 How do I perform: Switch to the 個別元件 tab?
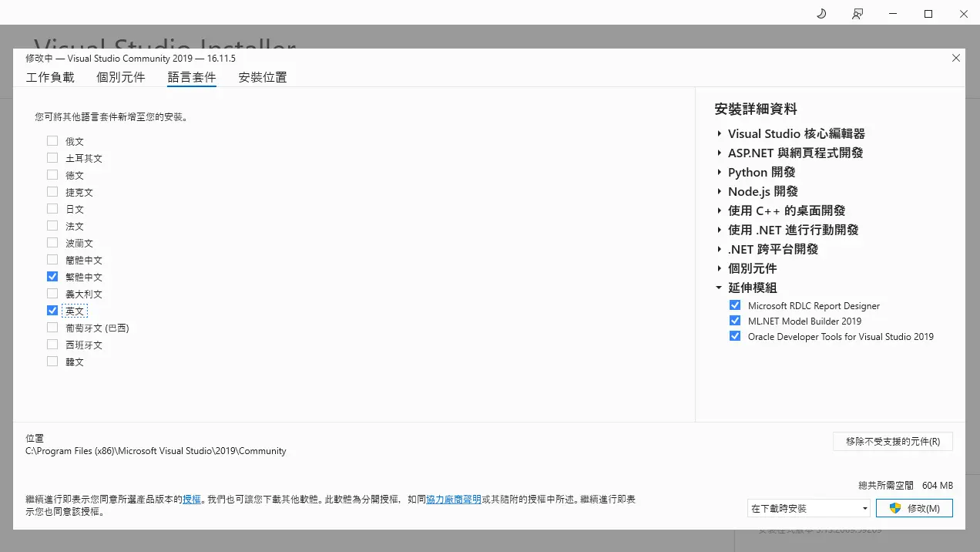pos(121,77)
